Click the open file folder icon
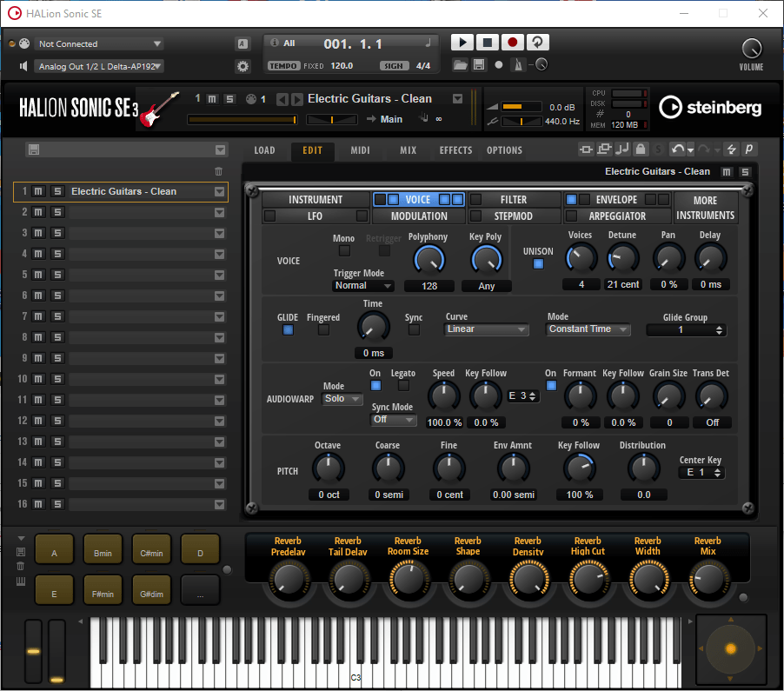 click(x=460, y=65)
